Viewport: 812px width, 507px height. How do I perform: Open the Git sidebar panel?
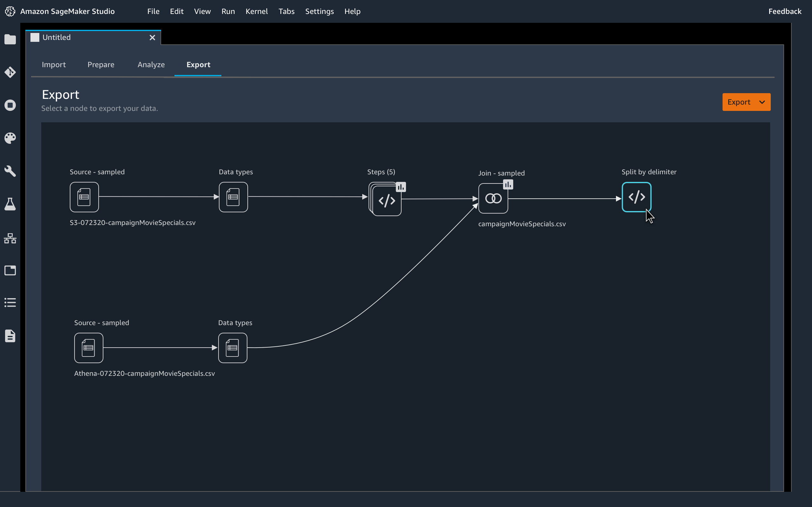point(10,72)
